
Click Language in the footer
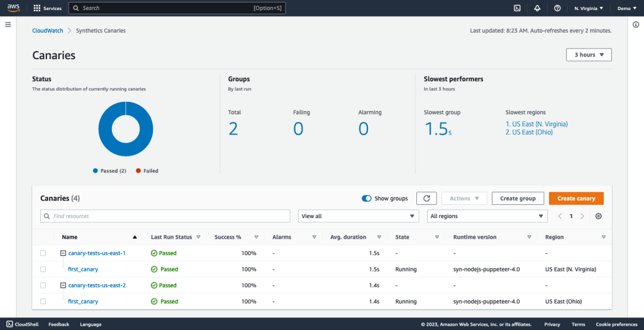coord(91,324)
